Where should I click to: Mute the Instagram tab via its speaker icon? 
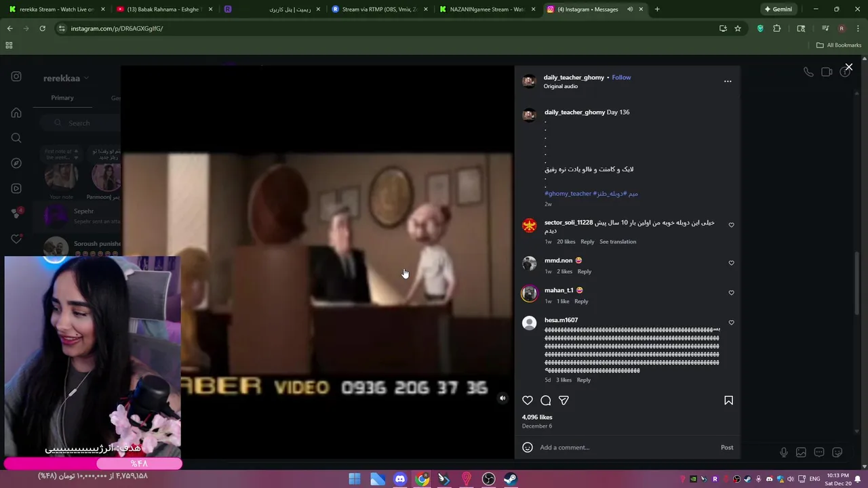coord(629,9)
